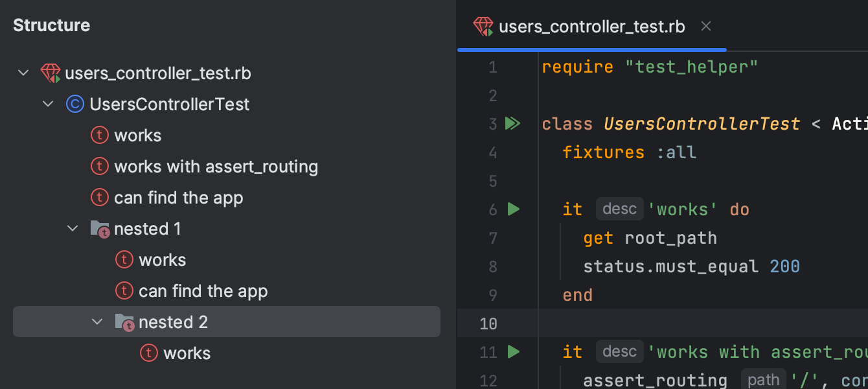Place cursor on empty line 10

[x=648, y=324]
